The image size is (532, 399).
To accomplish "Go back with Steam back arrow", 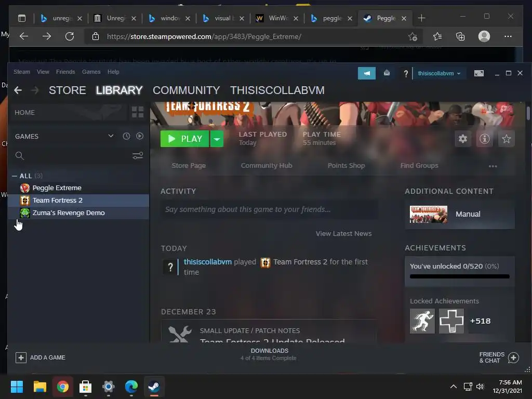I will [x=18, y=90].
